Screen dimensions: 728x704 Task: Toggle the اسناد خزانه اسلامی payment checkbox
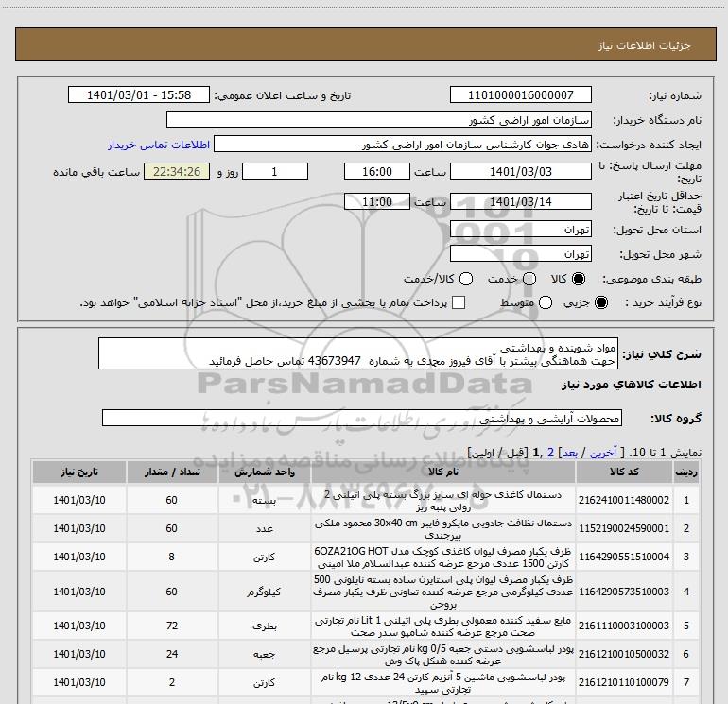pyautogui.click(x=459, y=302)
